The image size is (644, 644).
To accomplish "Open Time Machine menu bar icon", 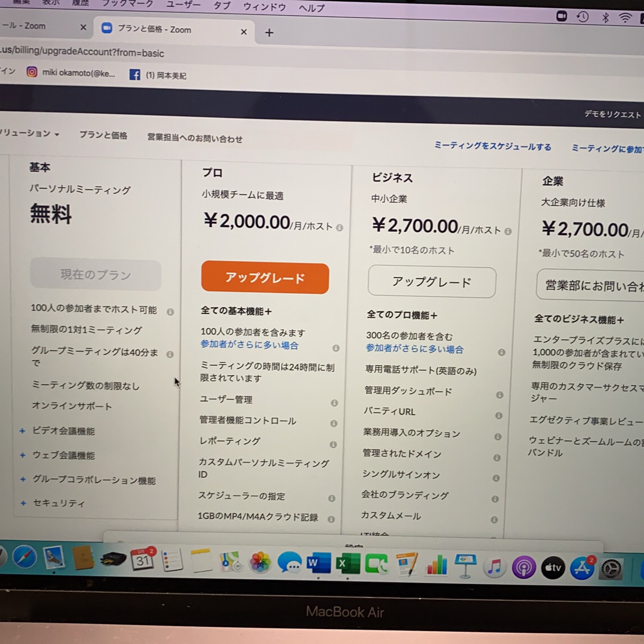I will (583, 17).
